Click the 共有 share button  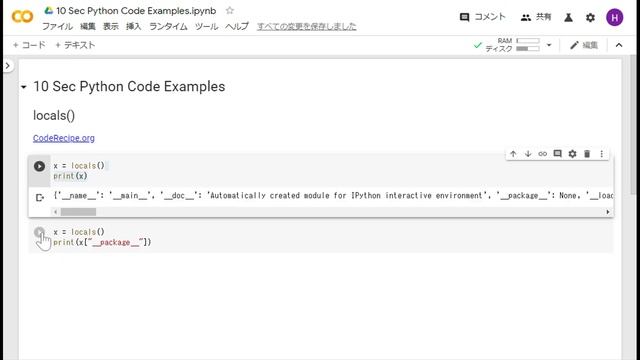click(536, 17)
